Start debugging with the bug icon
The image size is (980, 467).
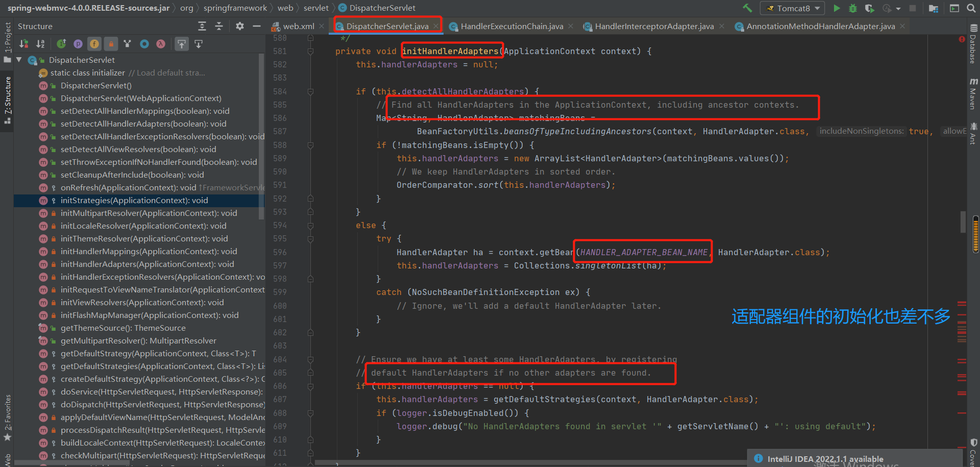[x=853, y=8]
